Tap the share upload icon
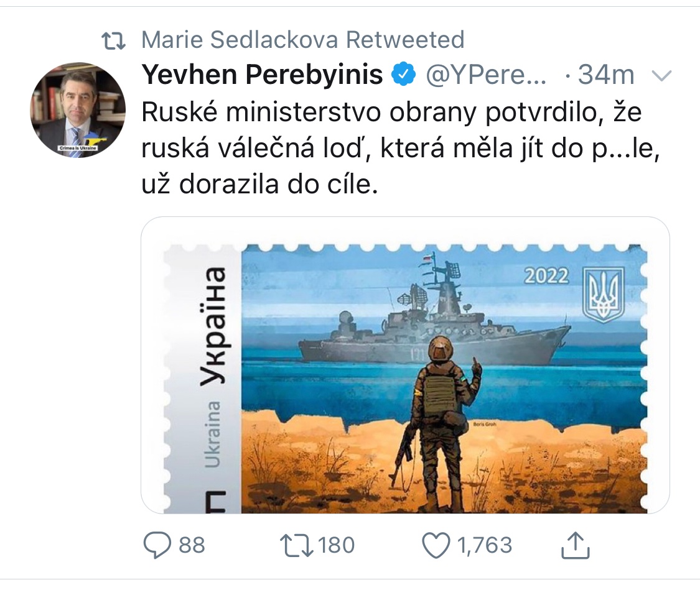The width and height of the screenshot is (700, 590). (575, 545)
